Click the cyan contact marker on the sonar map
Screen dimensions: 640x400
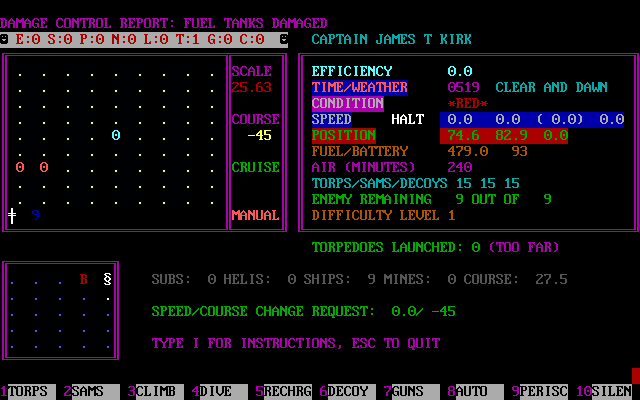pyautogui.click(x=116, y=135)
